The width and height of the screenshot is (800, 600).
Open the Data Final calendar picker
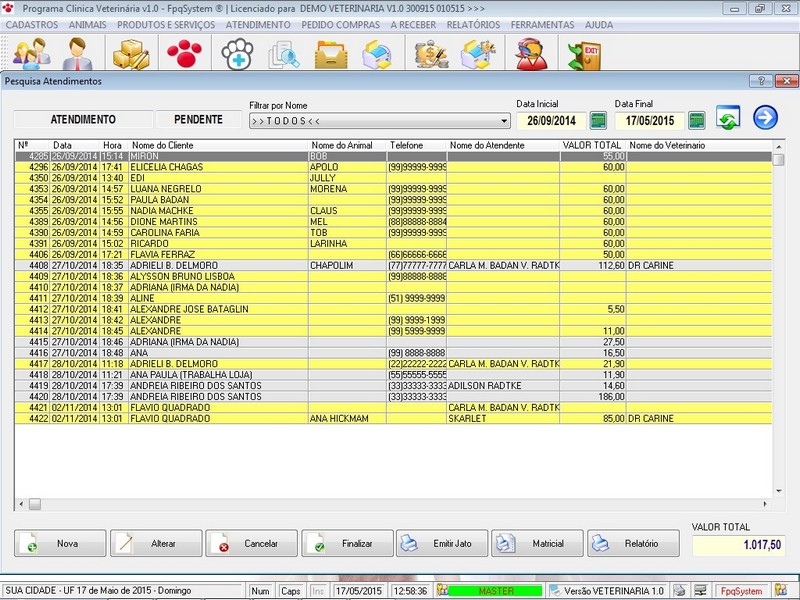point(696,120)
